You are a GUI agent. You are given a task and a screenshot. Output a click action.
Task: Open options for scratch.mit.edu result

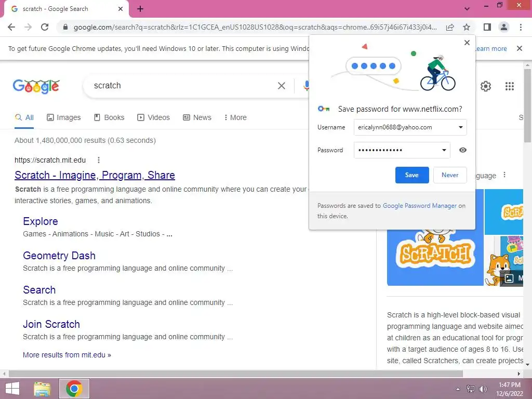(x=98, y=160)
